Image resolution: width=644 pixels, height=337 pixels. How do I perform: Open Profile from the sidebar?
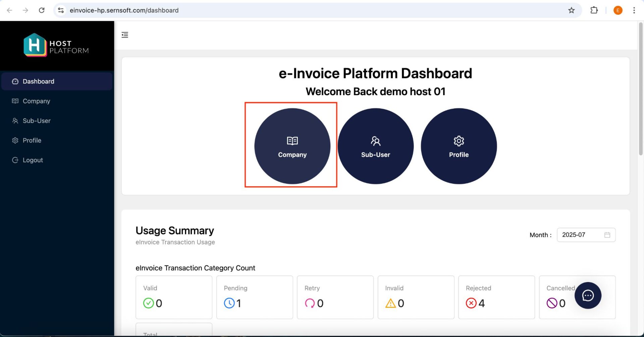pyautogui.click(x=57, y=140)
